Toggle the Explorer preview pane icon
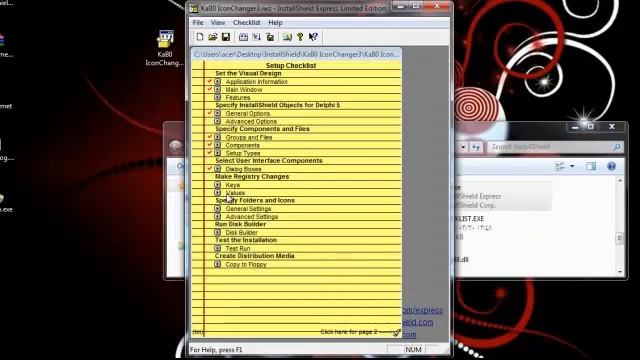 [x=591, y=166]
